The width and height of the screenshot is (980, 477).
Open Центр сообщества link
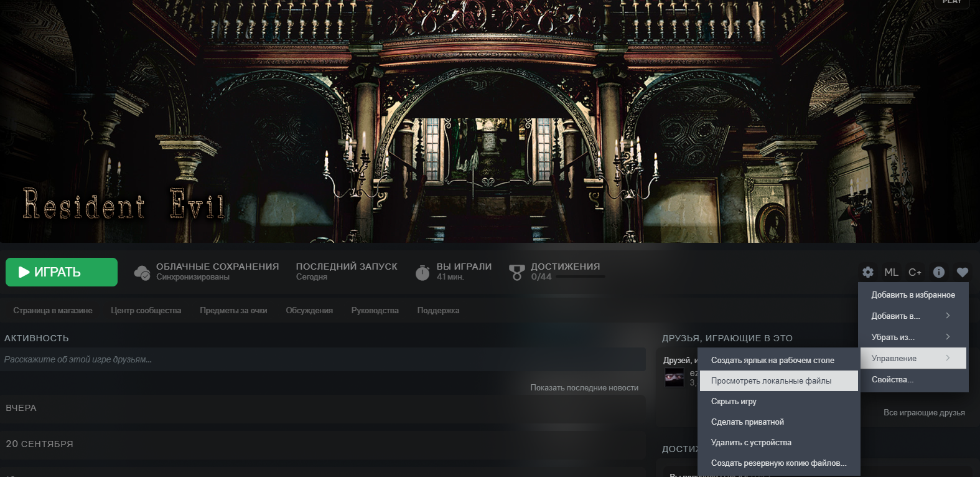(146, 310)
